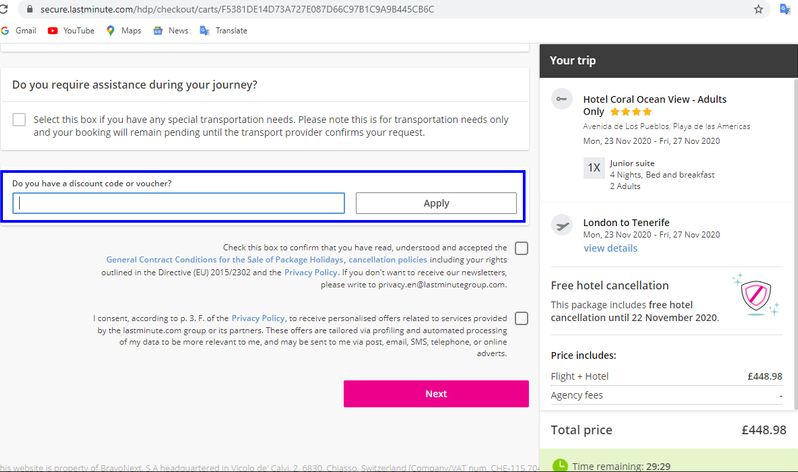
Task: Click the Apply voucher button
Action: pyautogui.click(x=436, y=203)
